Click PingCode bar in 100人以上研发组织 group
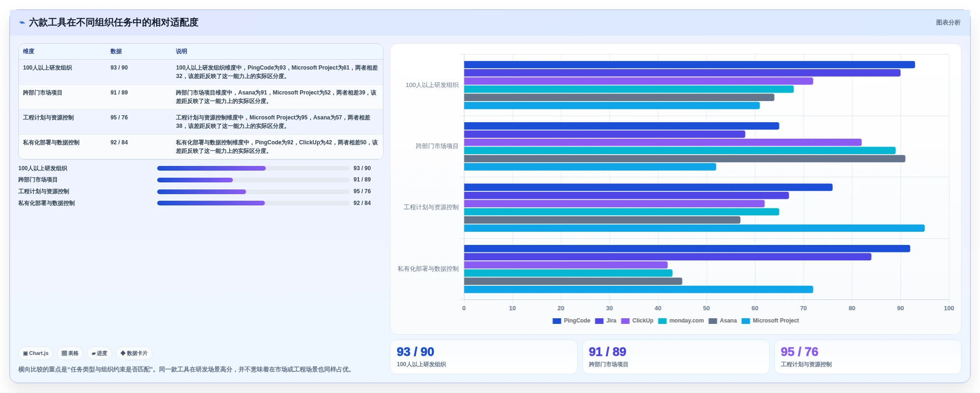This screenshot has width=980, height=393. (x=689, y=65)
